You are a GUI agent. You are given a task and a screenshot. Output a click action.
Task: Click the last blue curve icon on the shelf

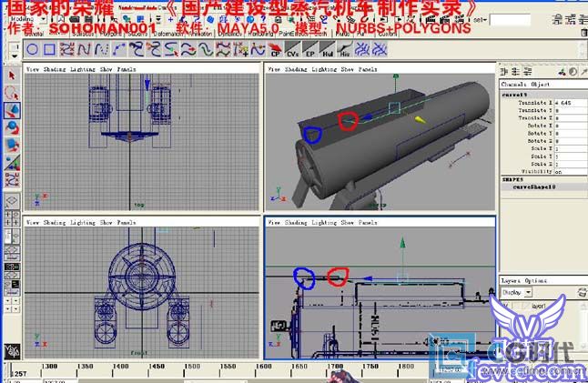click(x=380, y=49)
